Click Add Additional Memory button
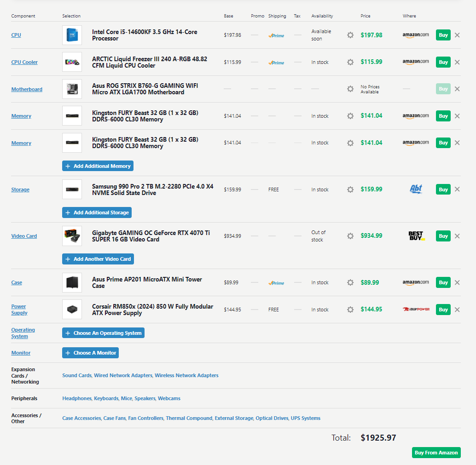The height and width of the screenshot is (465, 476). point(98,166)
